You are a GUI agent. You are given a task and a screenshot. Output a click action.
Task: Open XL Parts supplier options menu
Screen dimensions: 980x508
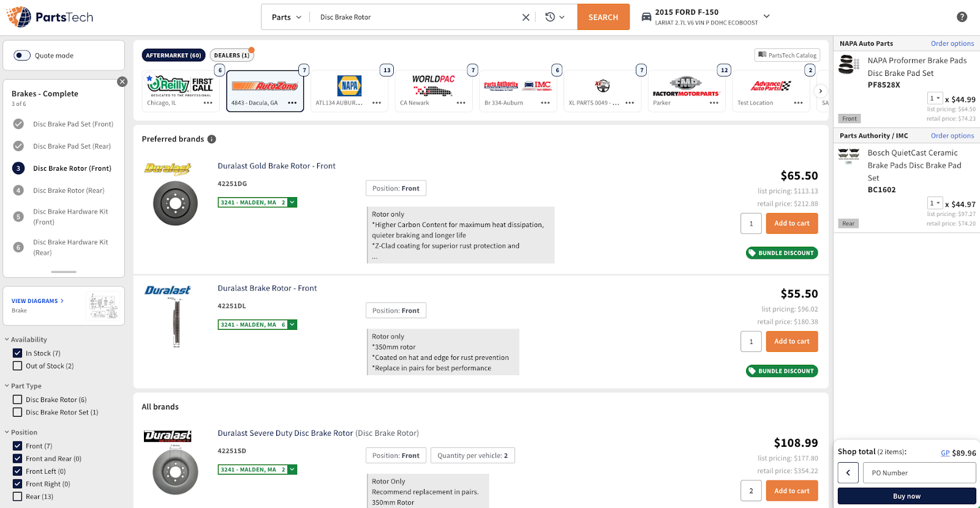(630, 103)
